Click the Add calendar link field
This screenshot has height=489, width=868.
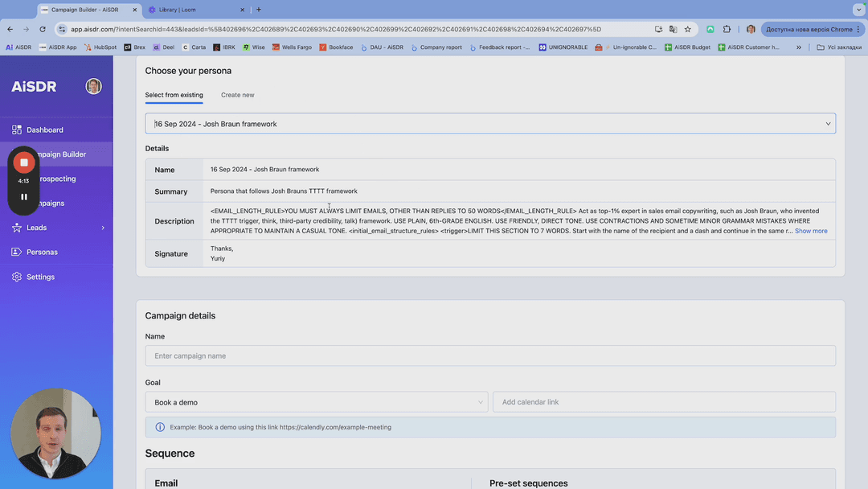click(x=664, y=402)
